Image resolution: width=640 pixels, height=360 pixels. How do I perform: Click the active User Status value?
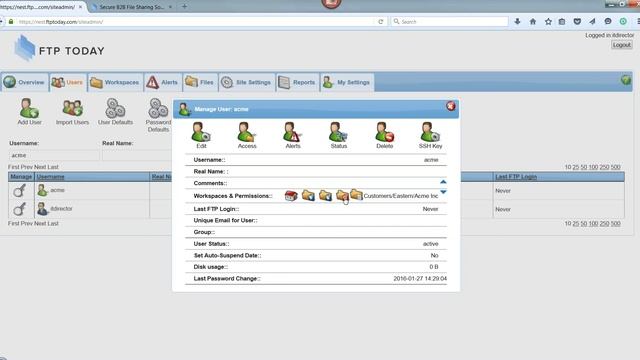click(x=431, y=244)
